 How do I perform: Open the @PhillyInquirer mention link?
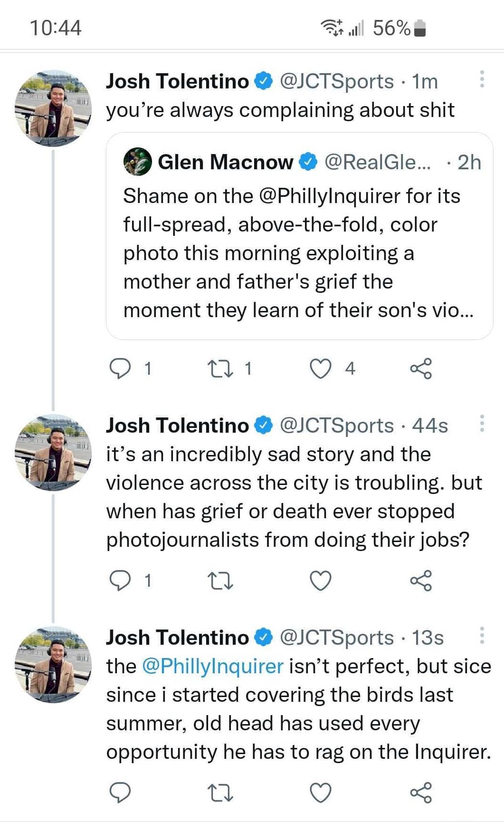pos(212,666)
